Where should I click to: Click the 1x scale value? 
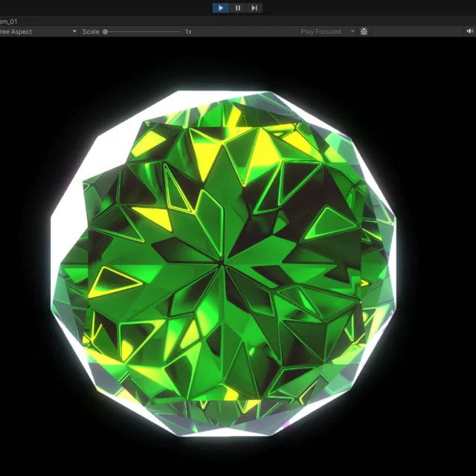click(x=189, y=32)
